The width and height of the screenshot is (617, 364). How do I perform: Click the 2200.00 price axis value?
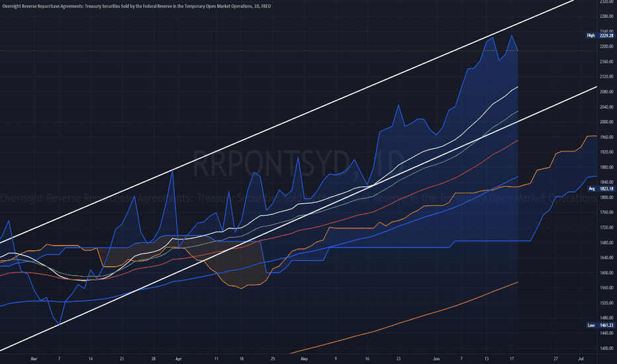606,46
